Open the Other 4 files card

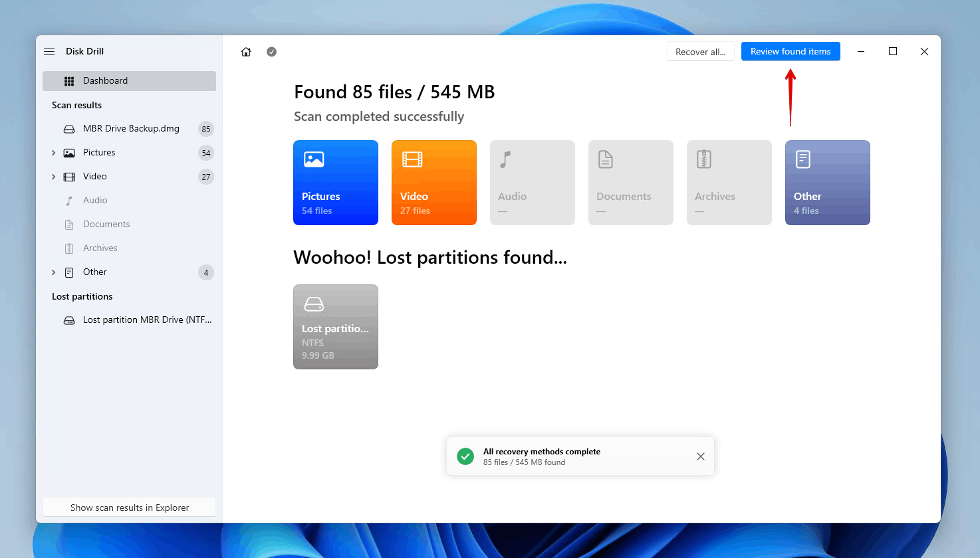[x=828, y=183]
